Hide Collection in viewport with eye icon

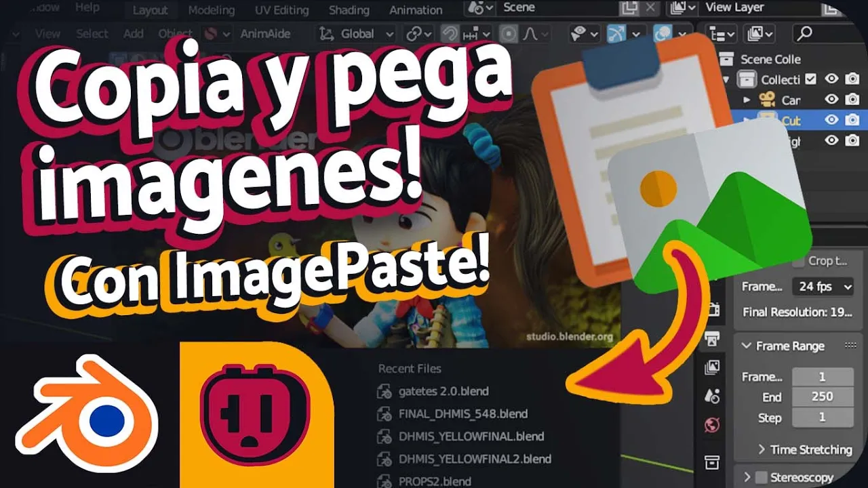click(x=832, y=79)
